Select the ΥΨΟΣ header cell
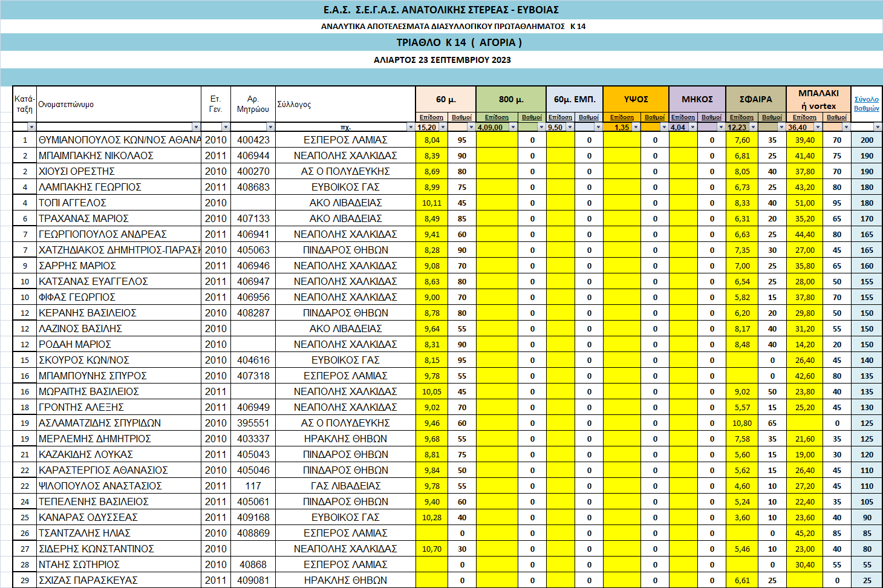 tap(636, 99)
